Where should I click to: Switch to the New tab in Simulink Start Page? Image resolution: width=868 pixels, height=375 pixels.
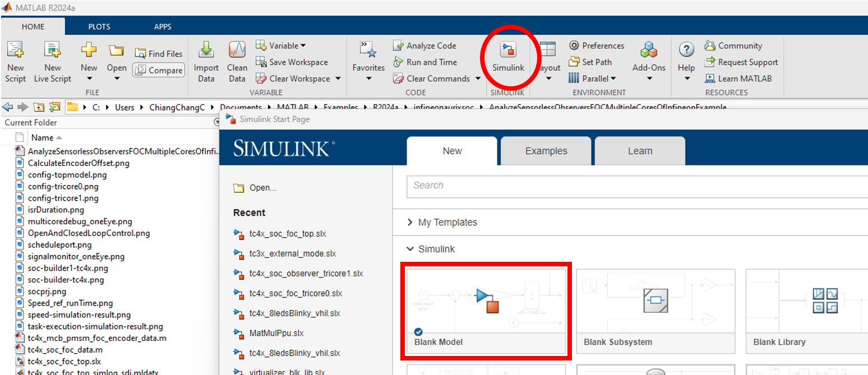[452, 151]
